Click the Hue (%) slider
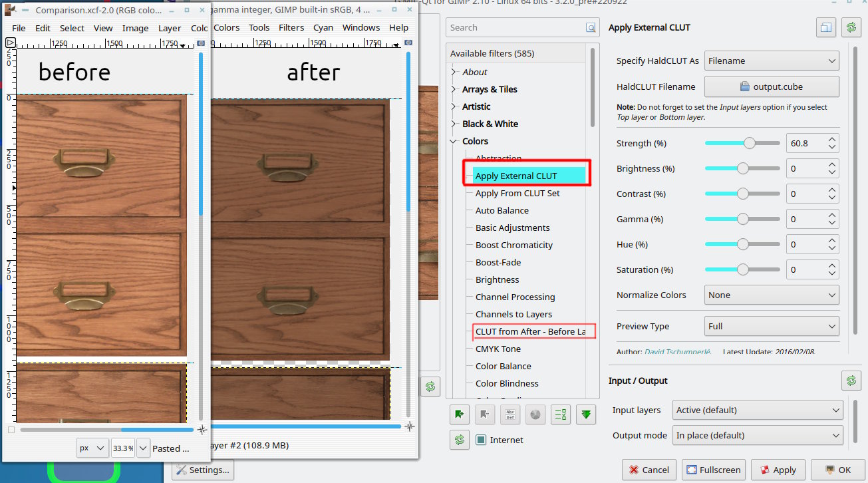Image resolution: width=868 pixels, height=483 pixels. pos(742,244)
